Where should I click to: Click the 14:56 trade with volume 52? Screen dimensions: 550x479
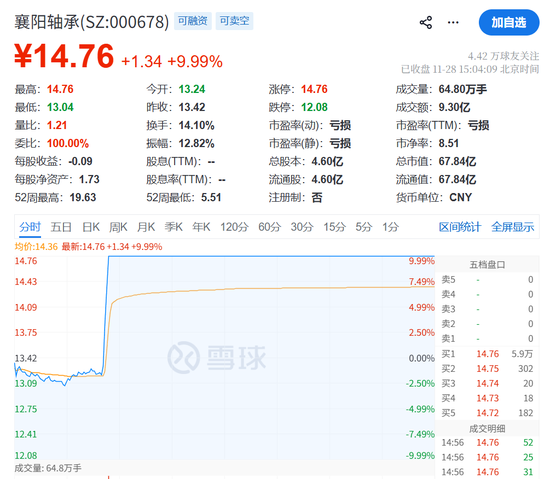[487, 443]
